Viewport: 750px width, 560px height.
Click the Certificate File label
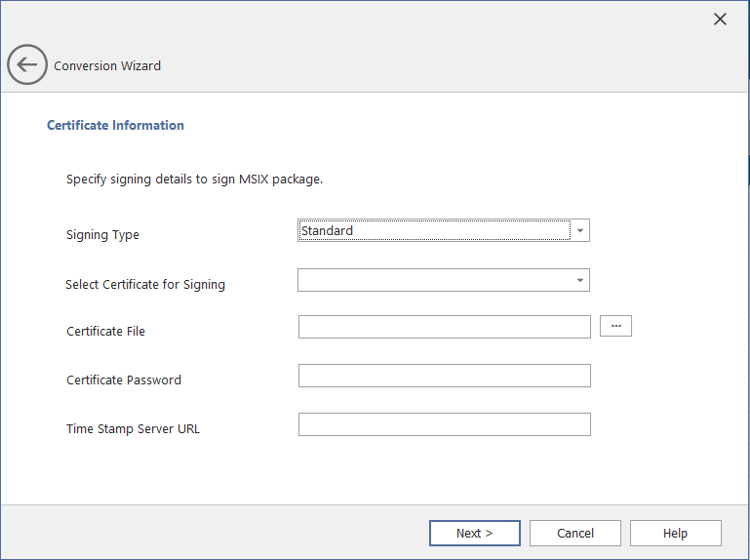click(105, 332)
